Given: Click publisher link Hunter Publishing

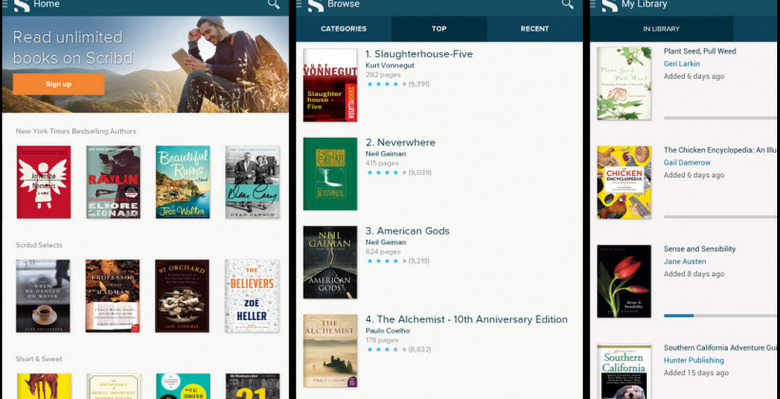Looking at the screenshot, I should 693,360.
